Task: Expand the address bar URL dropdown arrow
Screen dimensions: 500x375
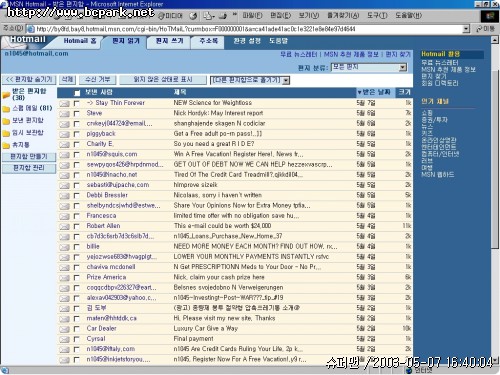Action: (466, 29)
